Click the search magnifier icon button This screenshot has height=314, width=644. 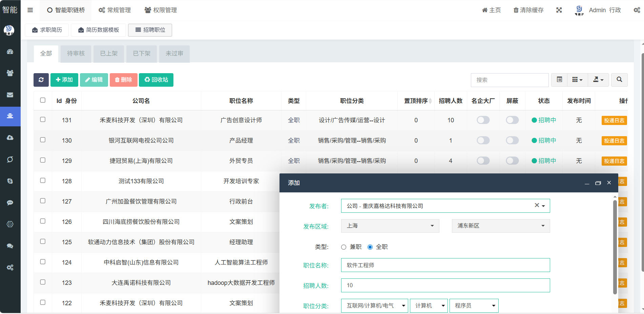[619, 80]
